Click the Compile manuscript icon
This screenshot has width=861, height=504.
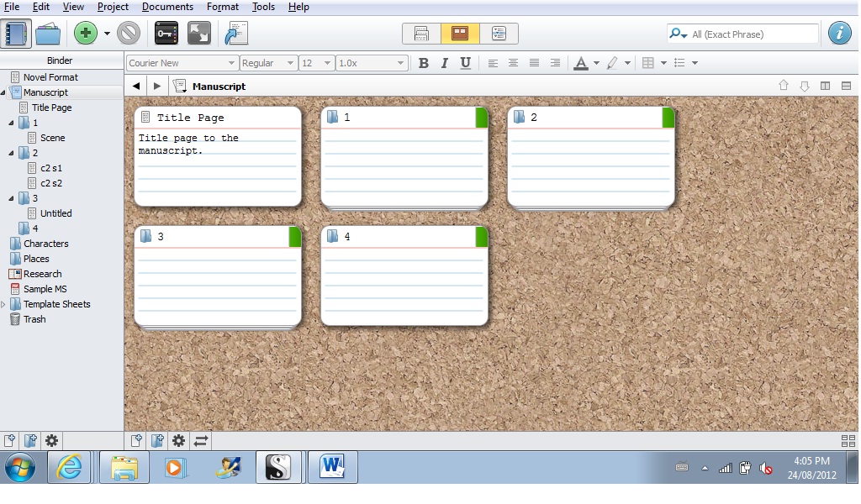click(236, 34)
